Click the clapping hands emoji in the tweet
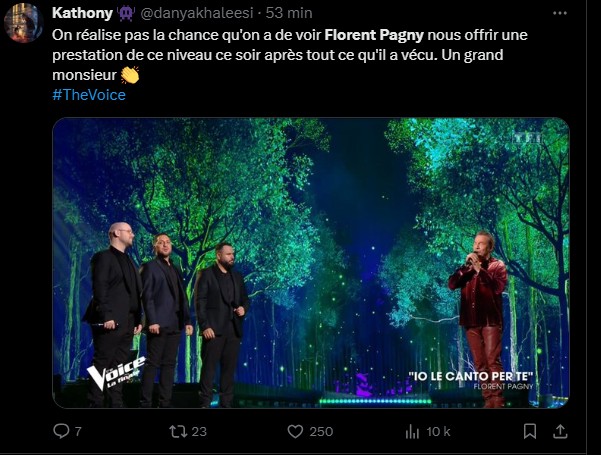 click(130, 75)
